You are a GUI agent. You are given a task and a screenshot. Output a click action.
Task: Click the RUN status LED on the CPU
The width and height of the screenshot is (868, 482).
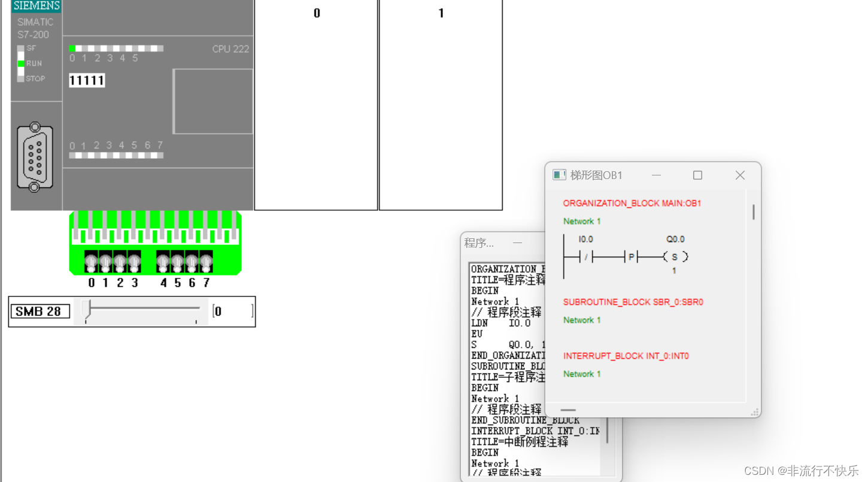pos(21,63)
